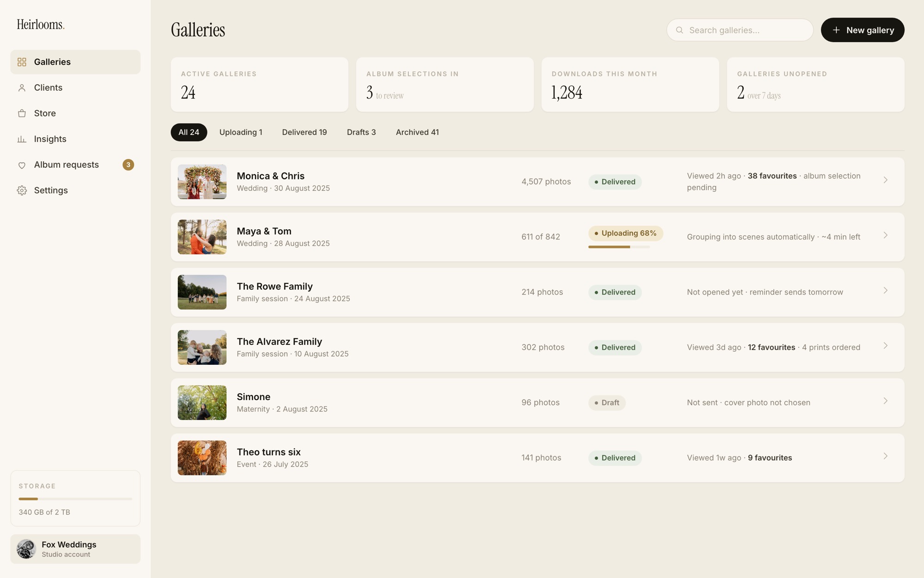The image size is (924, 578).
Task: Click the Settings gear icon
Action: click(x=22, y=191)
